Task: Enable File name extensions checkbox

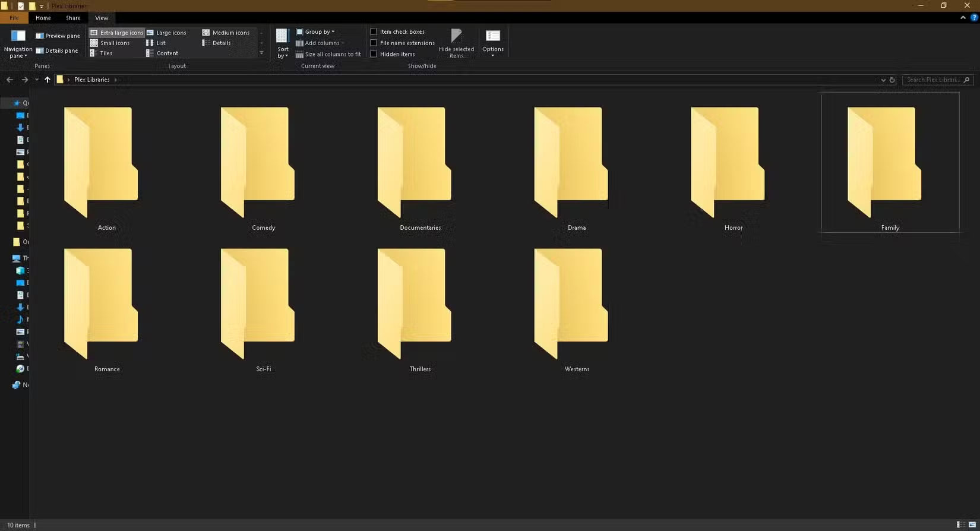Action: (374, 43)
